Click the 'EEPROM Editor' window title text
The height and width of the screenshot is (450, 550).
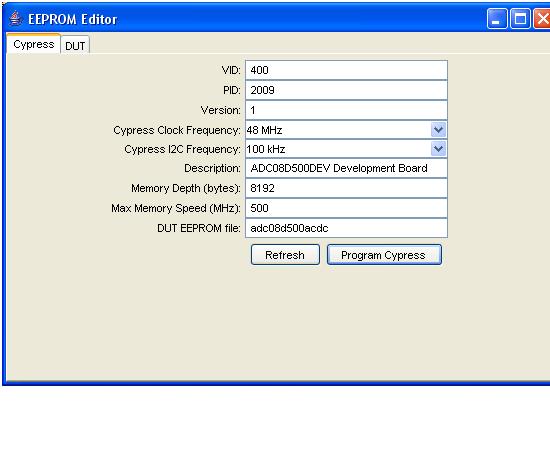[73, 19]
